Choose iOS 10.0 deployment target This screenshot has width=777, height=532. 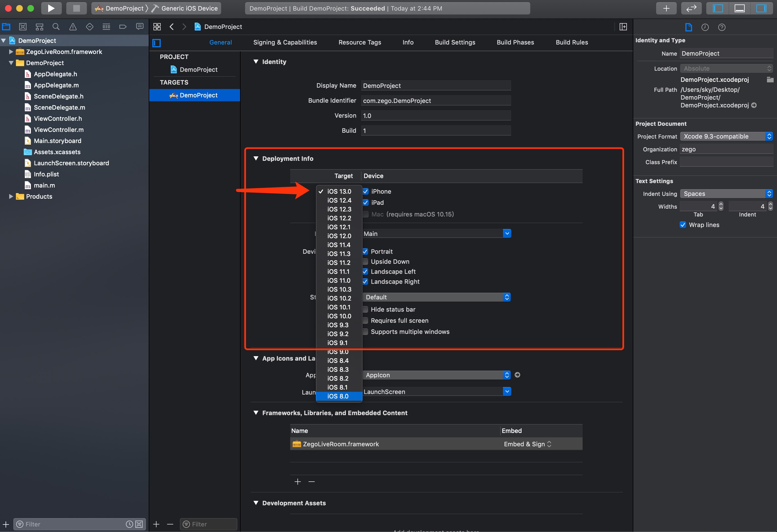pos(339,316)
